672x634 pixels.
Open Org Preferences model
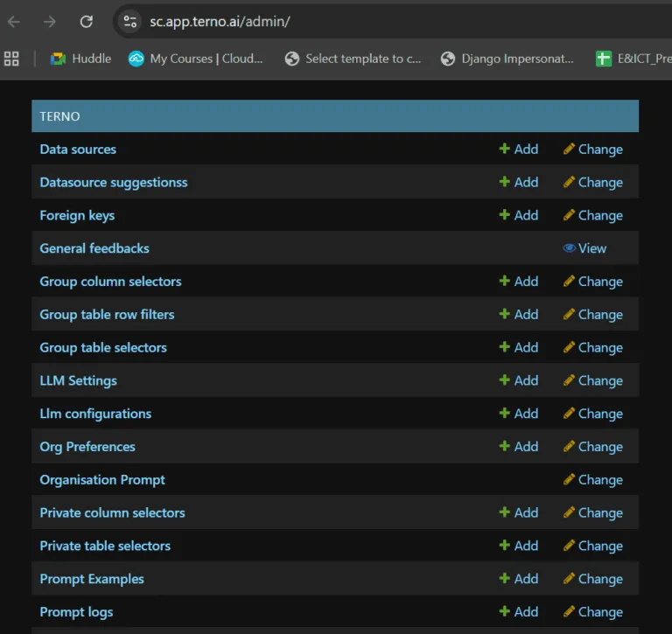87,447
